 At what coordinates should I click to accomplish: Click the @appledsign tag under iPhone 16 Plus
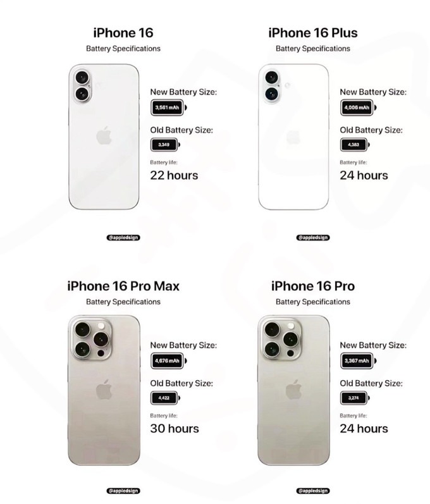click(313, 238)
